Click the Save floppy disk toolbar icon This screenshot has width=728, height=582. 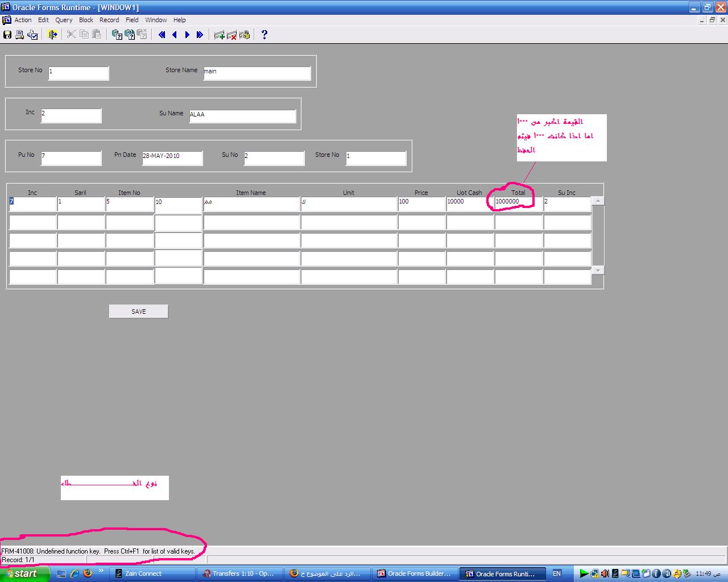tap(7, 35)
